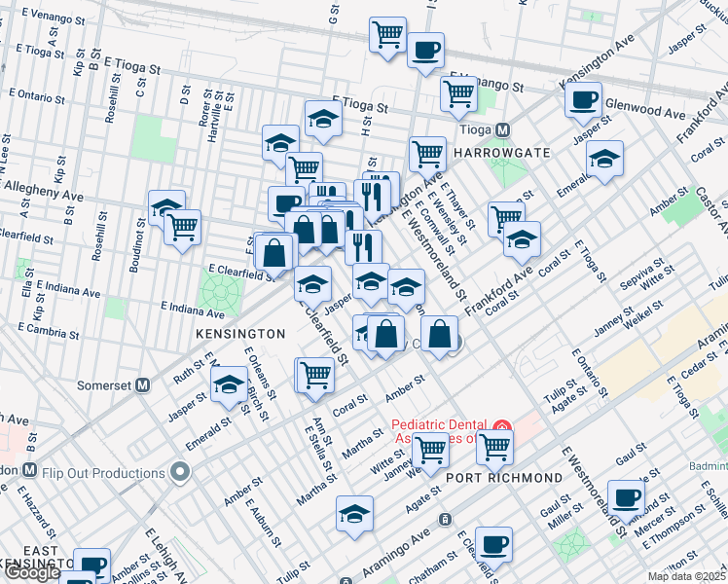
Task: Click the grocery cart marker left of HARROWGATE label
Action: click(427, 154)
